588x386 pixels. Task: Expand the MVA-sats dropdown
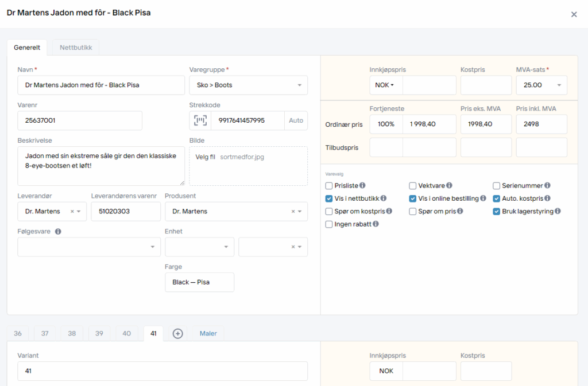[541, 85]
